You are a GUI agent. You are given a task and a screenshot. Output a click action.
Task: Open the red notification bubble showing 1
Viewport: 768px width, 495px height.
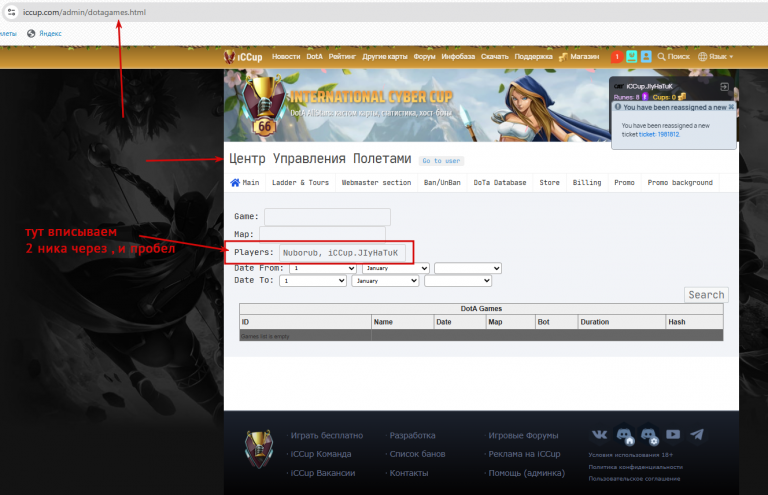coord(617,57)
